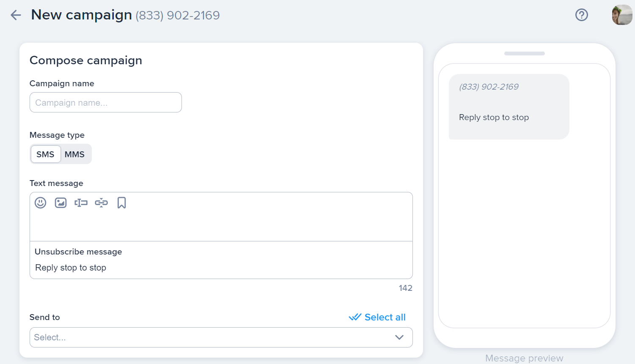
Task: Open the help question mark icon
Action: [x=582, y=14]
